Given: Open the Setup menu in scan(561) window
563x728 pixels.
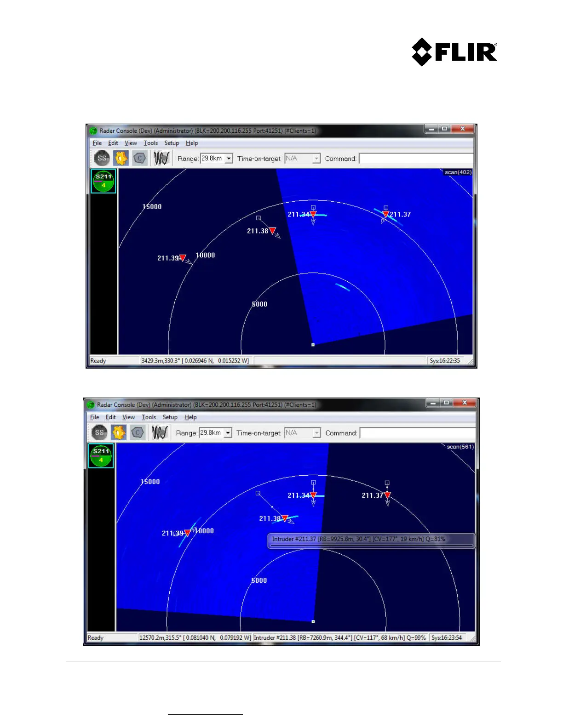Looking at the screenshot, I should [170, 417].
